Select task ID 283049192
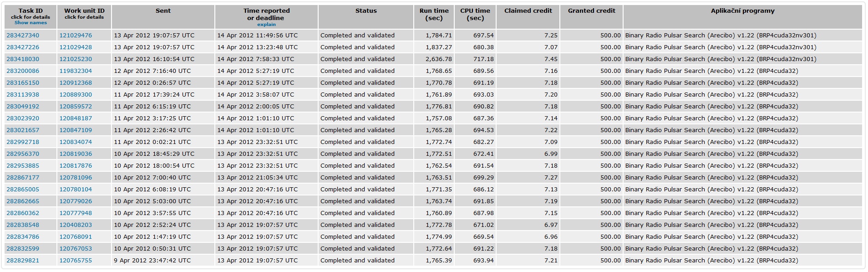The width and height of the screenshot is (868, 272). (23, 107)
